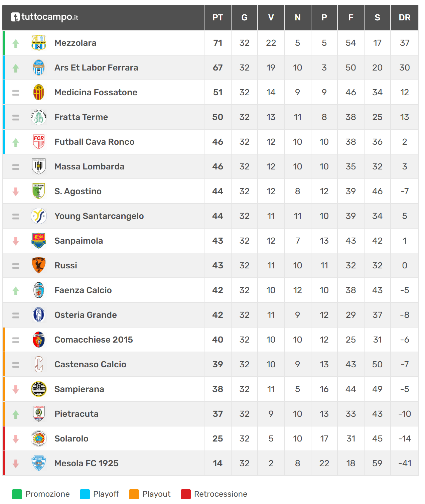Click the Medicina Fossatone team badge
The image size is (425, 504).
39,92
